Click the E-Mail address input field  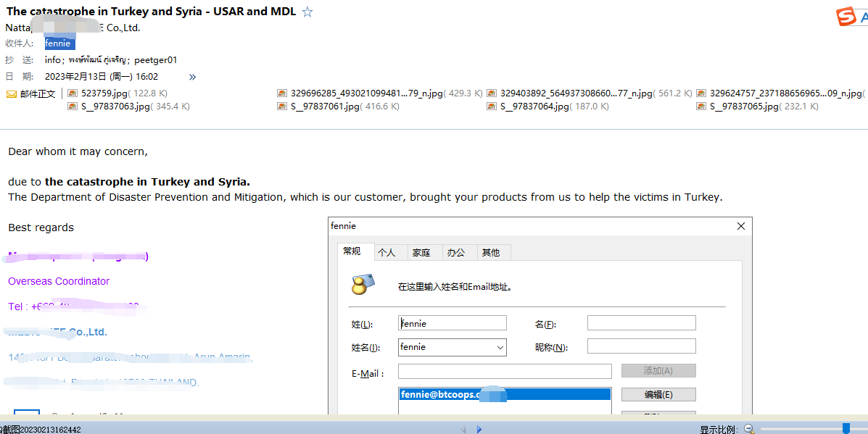tap(505, 372)
